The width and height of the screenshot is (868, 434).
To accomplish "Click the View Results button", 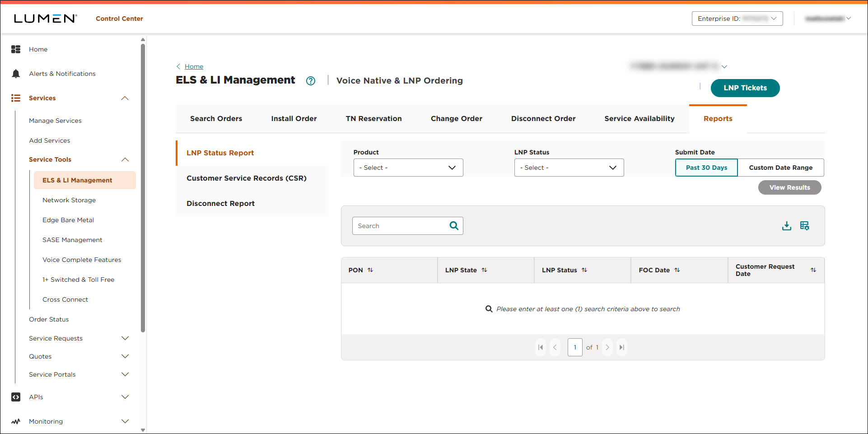I will click(x=789, y=187).
